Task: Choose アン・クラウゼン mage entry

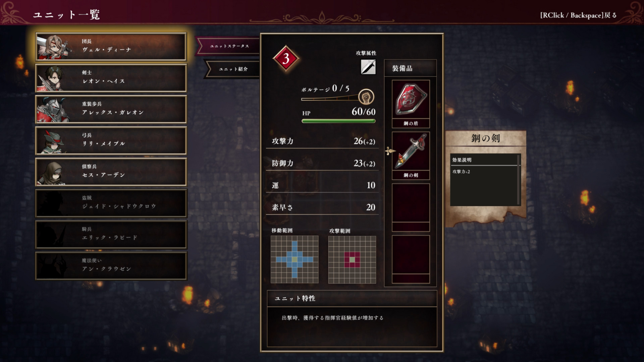Action: tap(111, 266)
